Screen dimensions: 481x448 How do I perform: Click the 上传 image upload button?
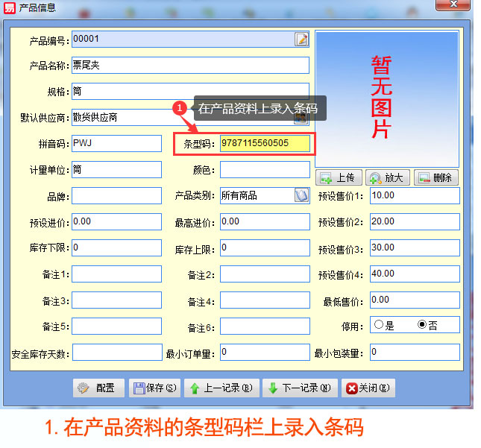(x=339, y=177)
